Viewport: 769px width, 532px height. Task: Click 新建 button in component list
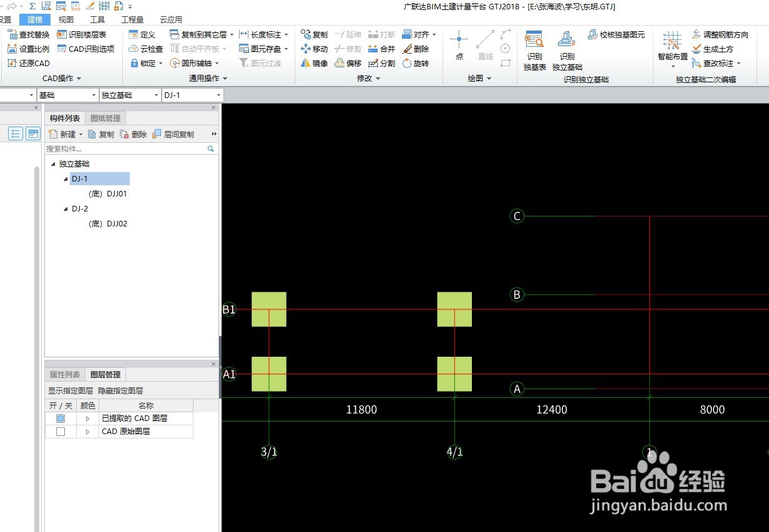click(x=65, y=134)
